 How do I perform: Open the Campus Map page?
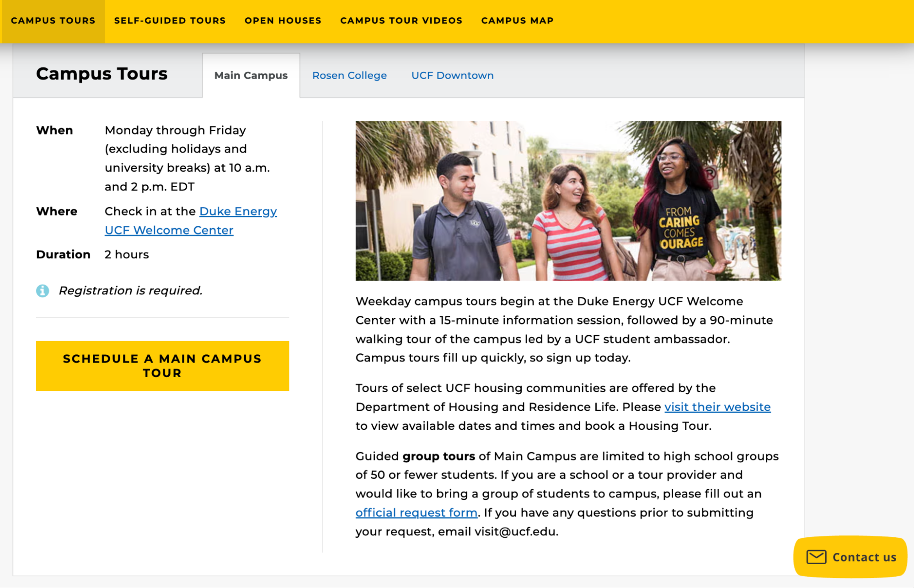pos(517,20)
